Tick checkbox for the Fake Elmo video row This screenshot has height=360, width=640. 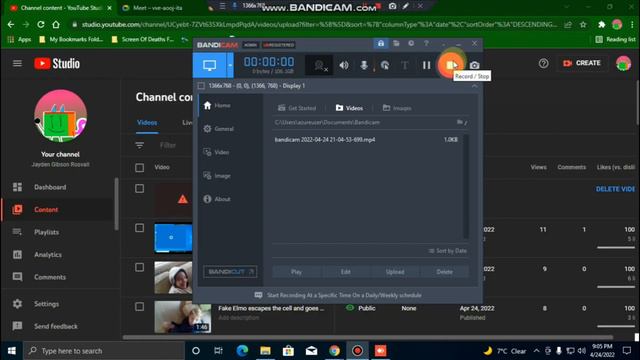pyautogui.click(x=140, y=307)
